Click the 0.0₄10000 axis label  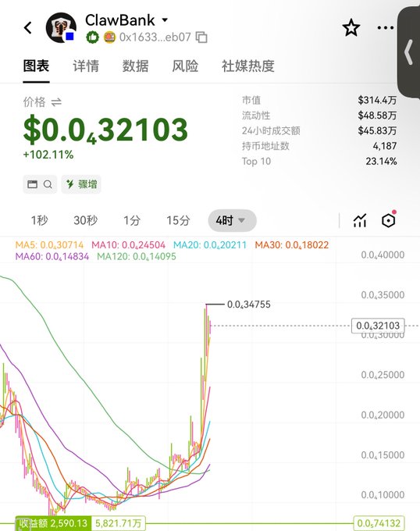(383, 495)
